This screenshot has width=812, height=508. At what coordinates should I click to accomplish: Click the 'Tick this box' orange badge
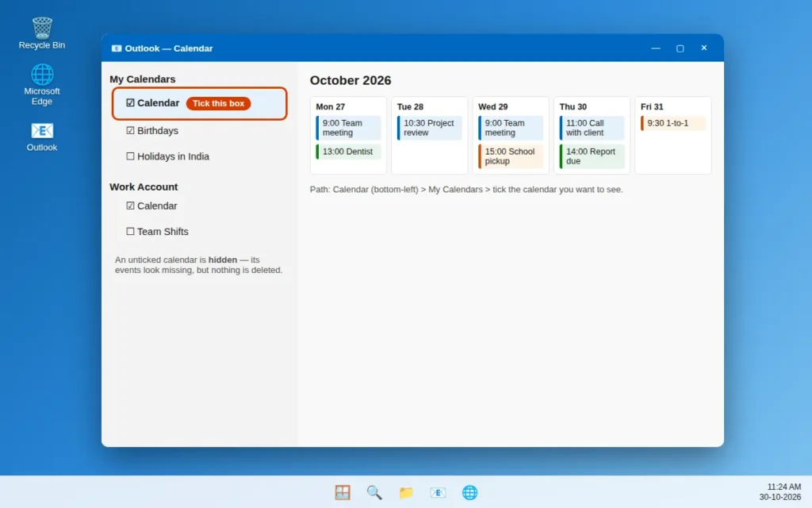pos(219,103)
